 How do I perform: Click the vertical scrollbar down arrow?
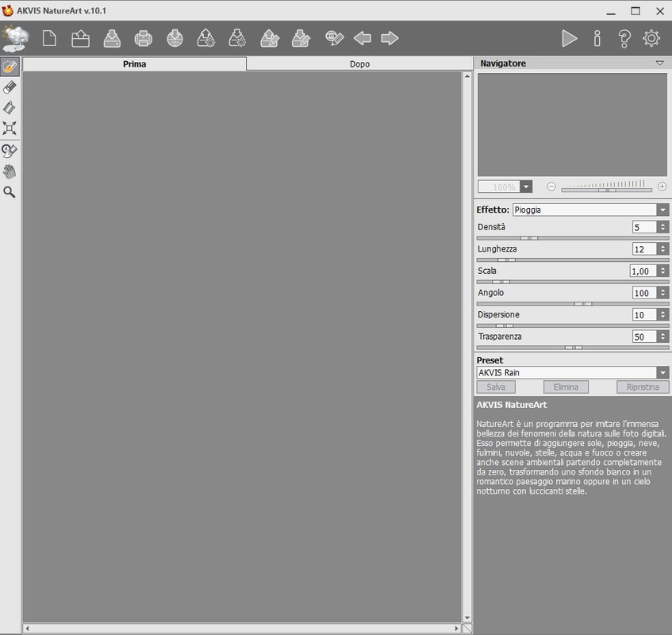(467, 618)
